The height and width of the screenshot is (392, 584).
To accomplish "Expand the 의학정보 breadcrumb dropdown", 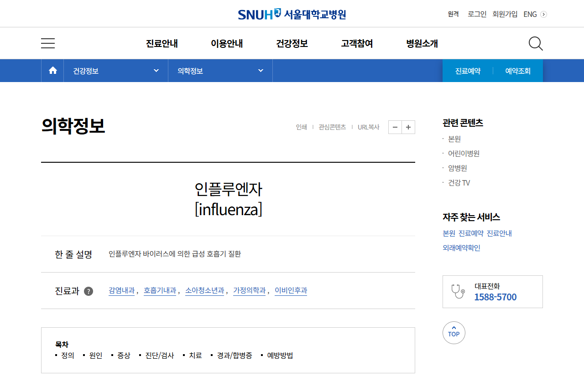I will 220,71.
